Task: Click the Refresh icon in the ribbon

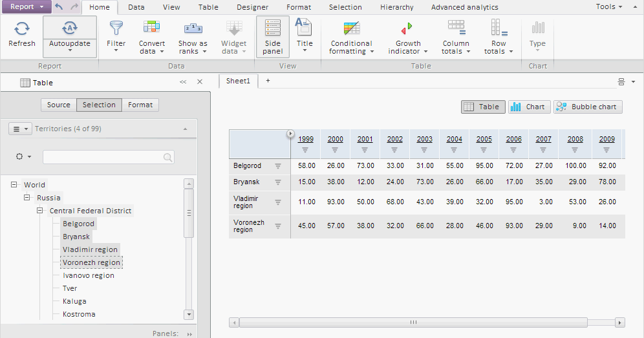Action: (x=22, y=28)
